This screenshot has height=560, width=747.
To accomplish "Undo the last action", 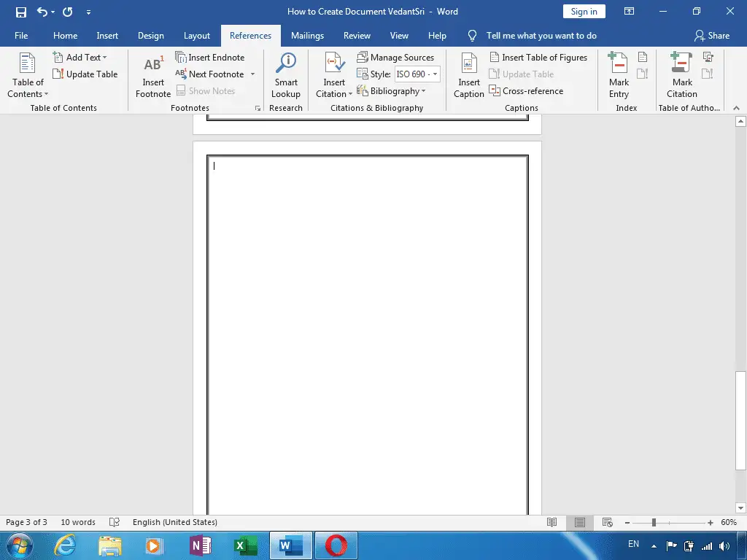I will (x=42, y=12).
